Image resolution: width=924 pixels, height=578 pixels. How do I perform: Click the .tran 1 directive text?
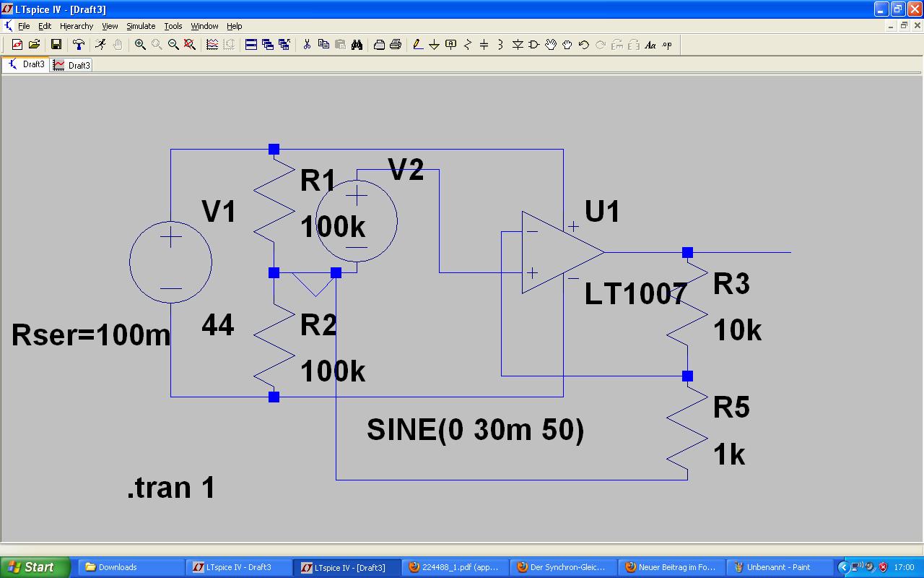(x=171, y=488)
